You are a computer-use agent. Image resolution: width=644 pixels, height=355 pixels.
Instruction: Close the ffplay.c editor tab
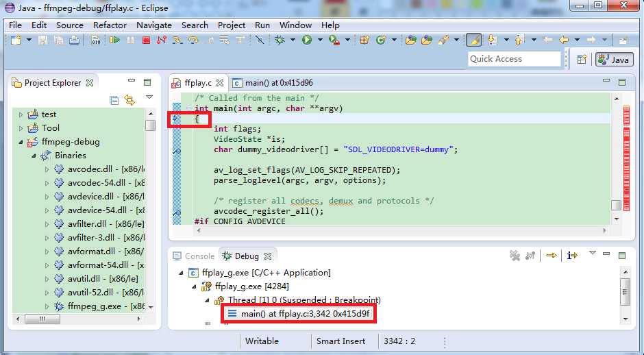(x=220, y=83)
